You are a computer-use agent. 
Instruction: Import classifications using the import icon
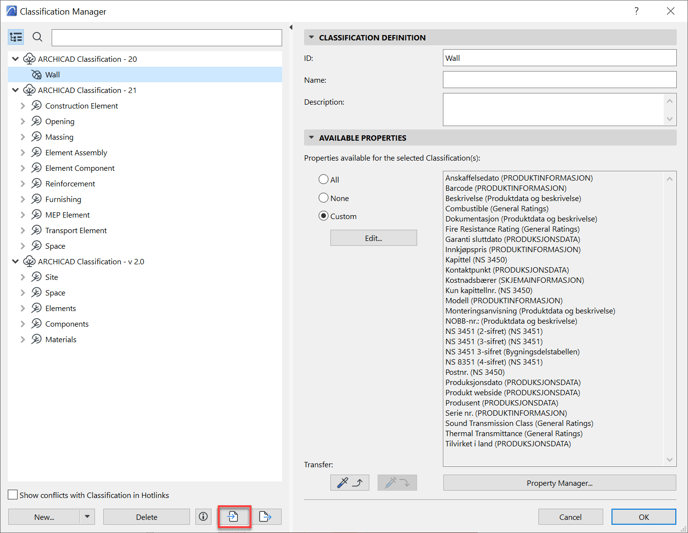233,517
